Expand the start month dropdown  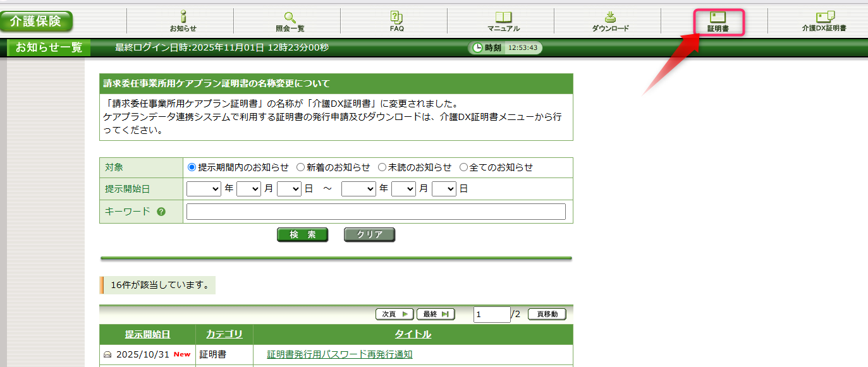[x=248, y=189]
